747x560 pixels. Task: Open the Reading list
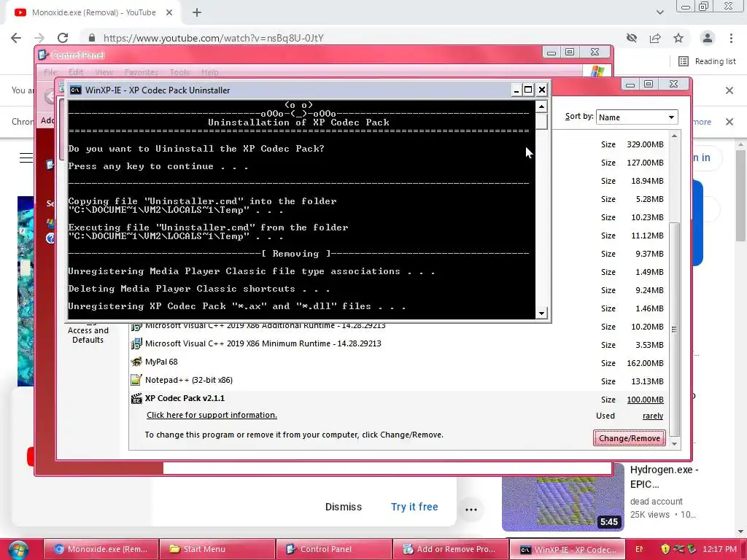click(707, 61)
